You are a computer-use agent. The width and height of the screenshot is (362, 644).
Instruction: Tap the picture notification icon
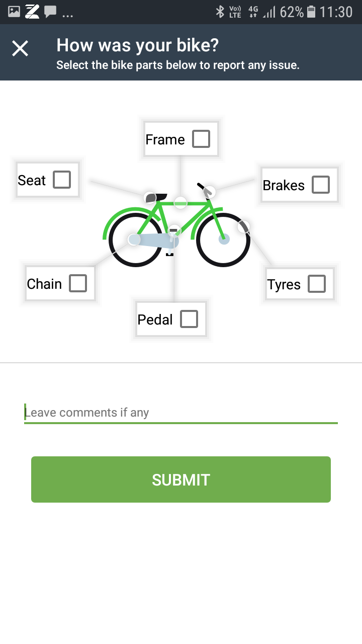tap(14, 12)
